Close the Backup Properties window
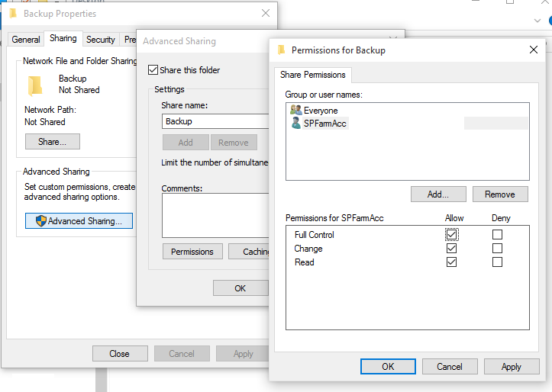 pos(266,14)
